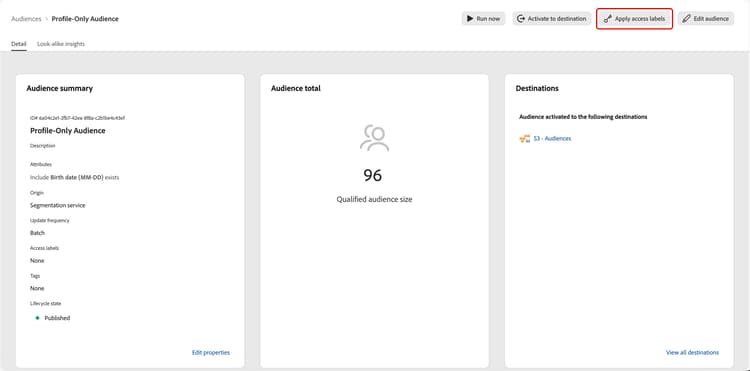Click the S3 destination icon
This screenshot has width=750, height=371.
pos(525,139)
